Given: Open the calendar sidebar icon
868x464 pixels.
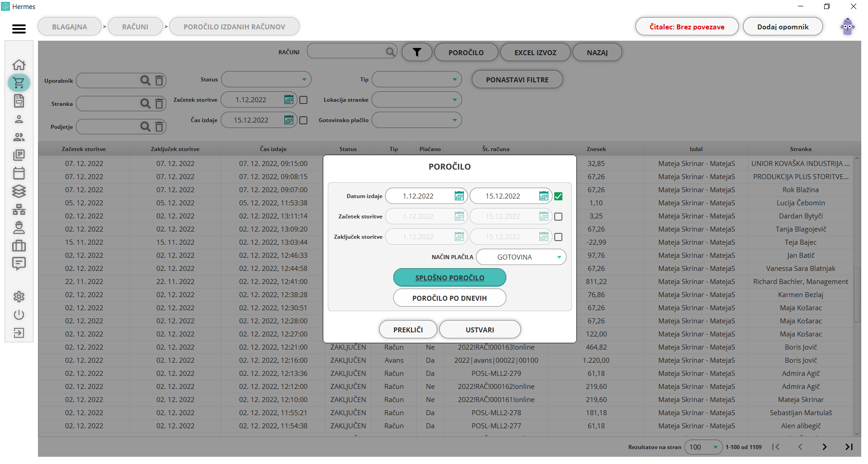Looking at the screenshot, I should point(19,173).
